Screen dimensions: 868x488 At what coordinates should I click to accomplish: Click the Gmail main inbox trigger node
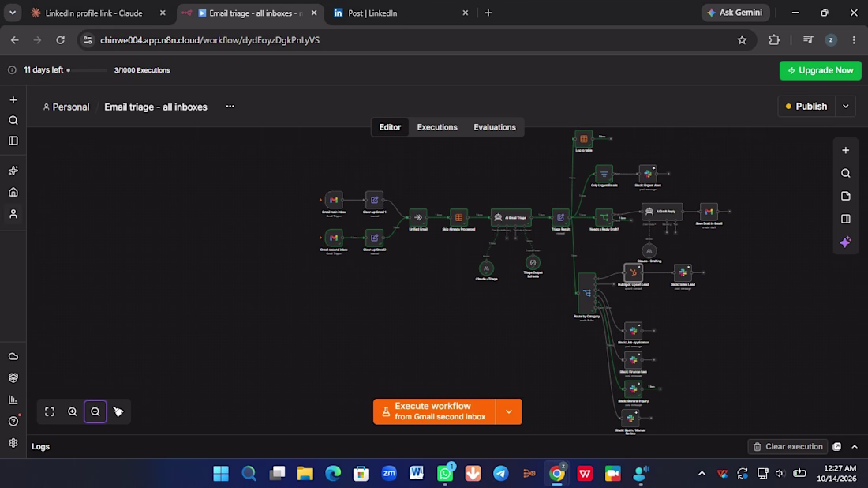[x=334, y=200]
